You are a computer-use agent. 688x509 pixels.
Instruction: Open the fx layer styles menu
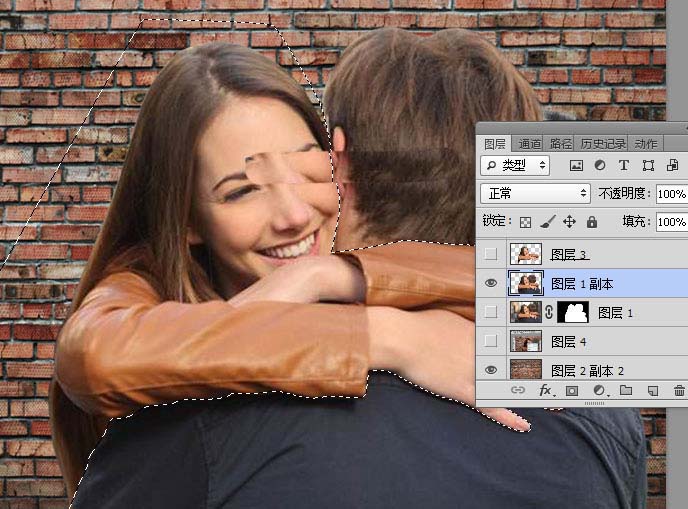tap(546, 390)
